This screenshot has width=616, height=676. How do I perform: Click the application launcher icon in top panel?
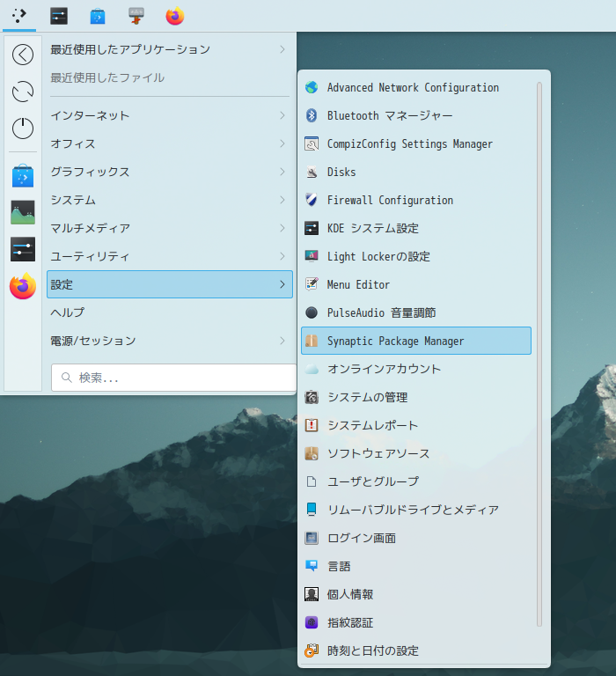19,16
